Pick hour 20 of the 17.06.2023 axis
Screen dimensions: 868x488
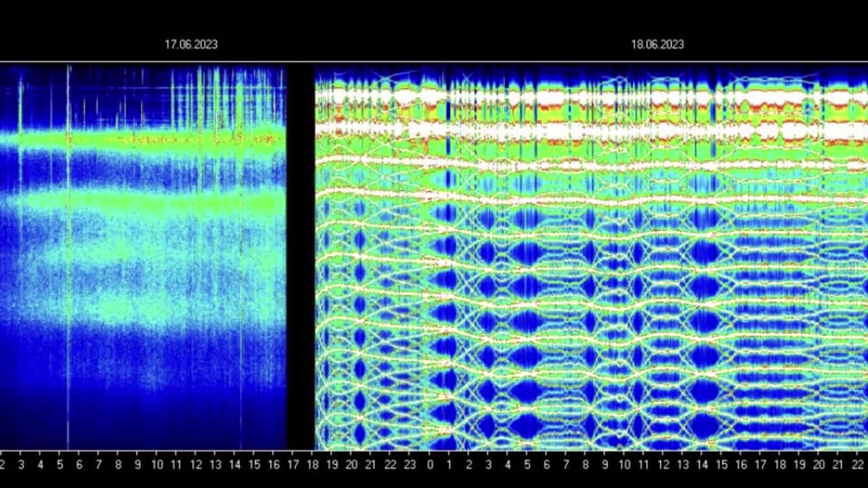pyautogui.click(x=351, y=465)
